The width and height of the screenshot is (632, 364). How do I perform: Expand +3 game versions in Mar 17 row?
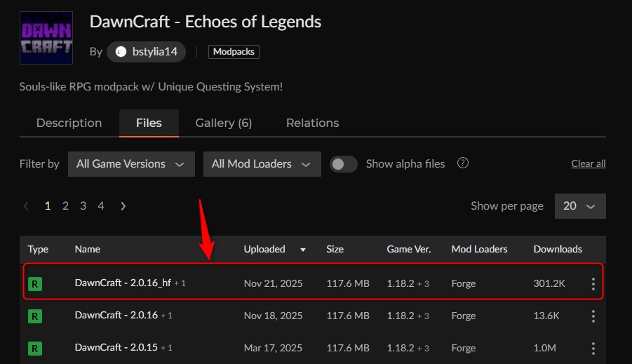[423, 349]
